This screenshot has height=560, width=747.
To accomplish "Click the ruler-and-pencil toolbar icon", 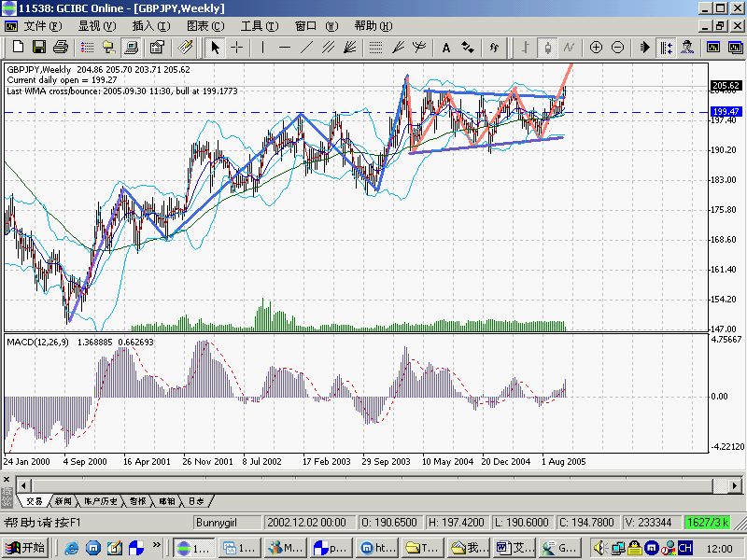I will pos(185,48).
